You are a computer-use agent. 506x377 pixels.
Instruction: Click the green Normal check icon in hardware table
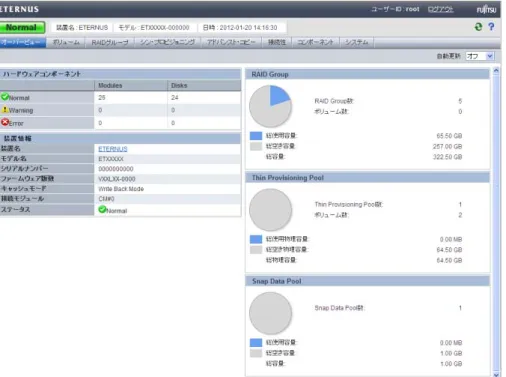pos(5,97)
